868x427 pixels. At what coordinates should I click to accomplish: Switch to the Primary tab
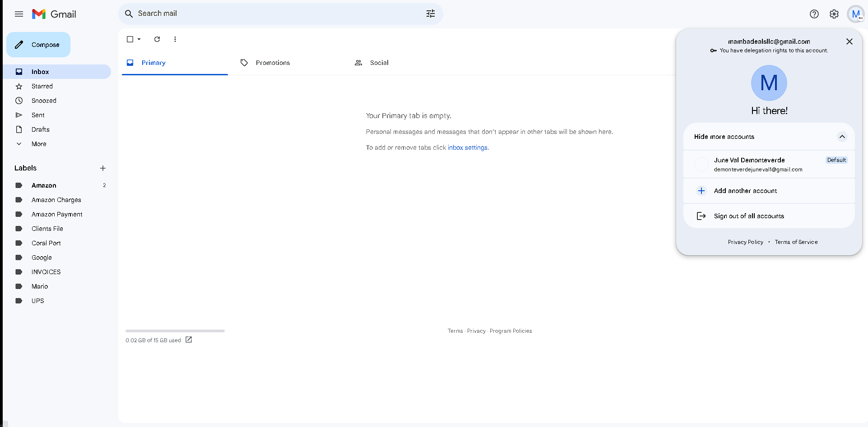(175, 63)
